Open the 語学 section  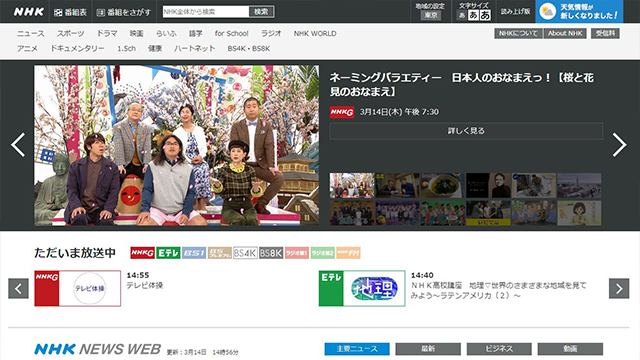(x=196, y=33)
